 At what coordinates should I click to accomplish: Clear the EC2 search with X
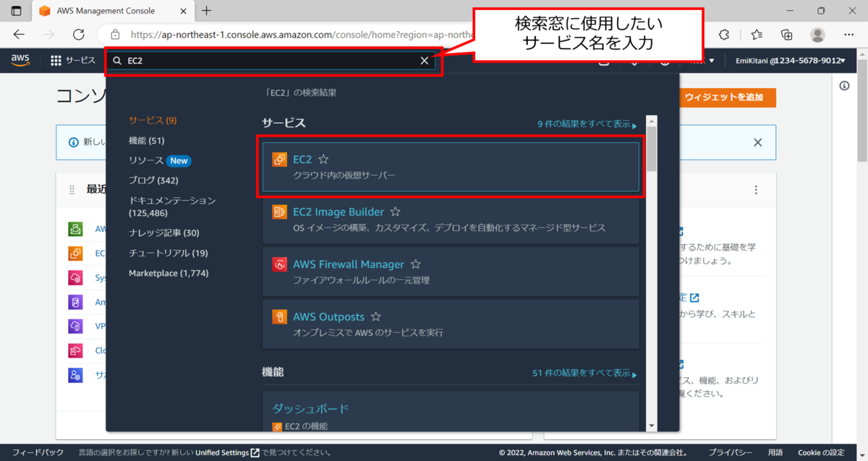[425, 61]
